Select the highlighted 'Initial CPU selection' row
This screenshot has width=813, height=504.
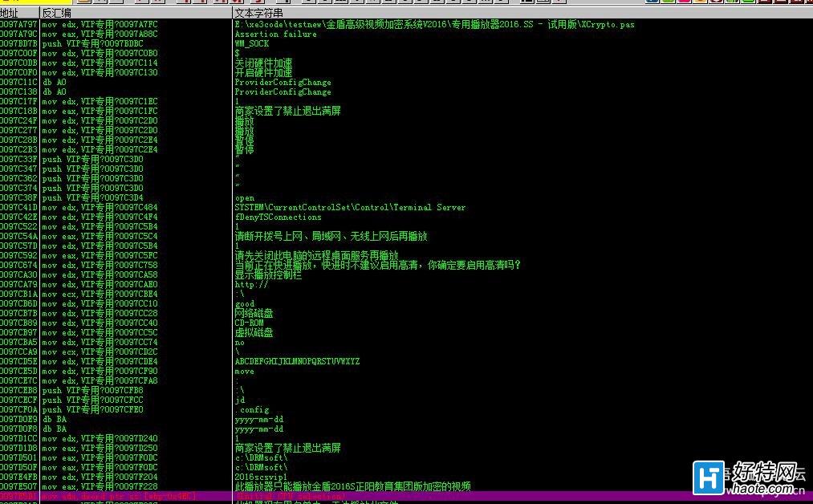click(x=406, y=496)
